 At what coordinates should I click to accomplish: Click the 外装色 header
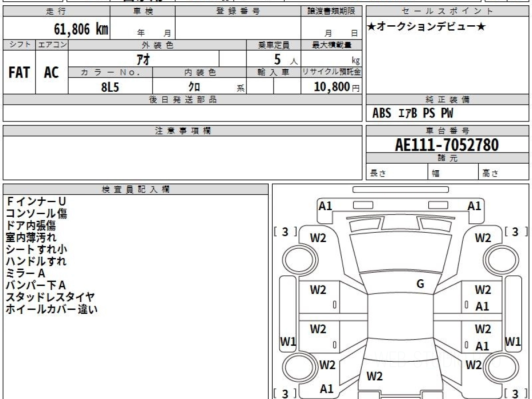[157, 45]
